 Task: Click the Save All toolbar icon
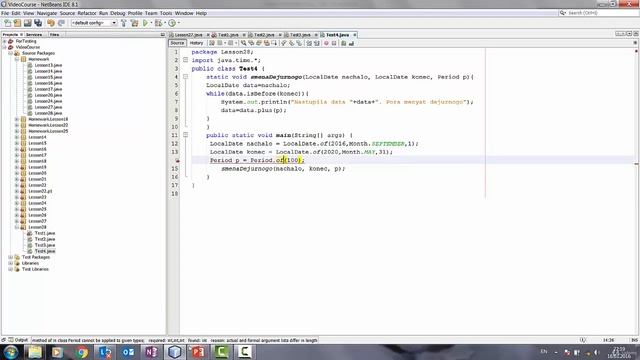point(38,23)
